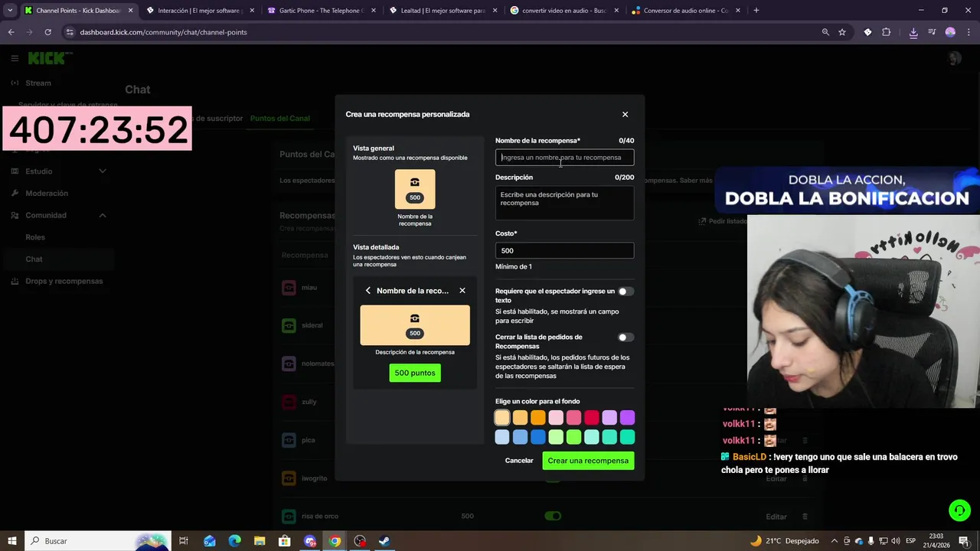Click Editar for risa de orco
Screen dimensions: 980x551
pyautogui.click(x=776, y=517)
